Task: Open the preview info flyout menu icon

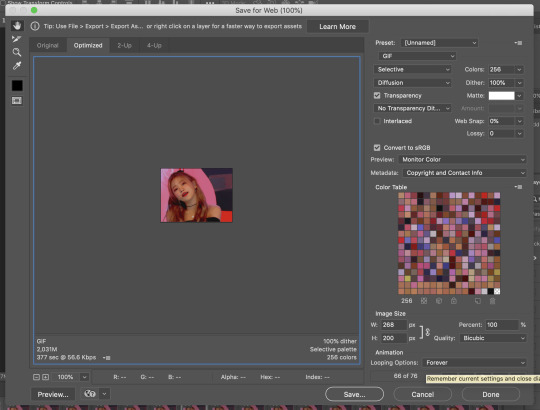Action: point(106,358)
